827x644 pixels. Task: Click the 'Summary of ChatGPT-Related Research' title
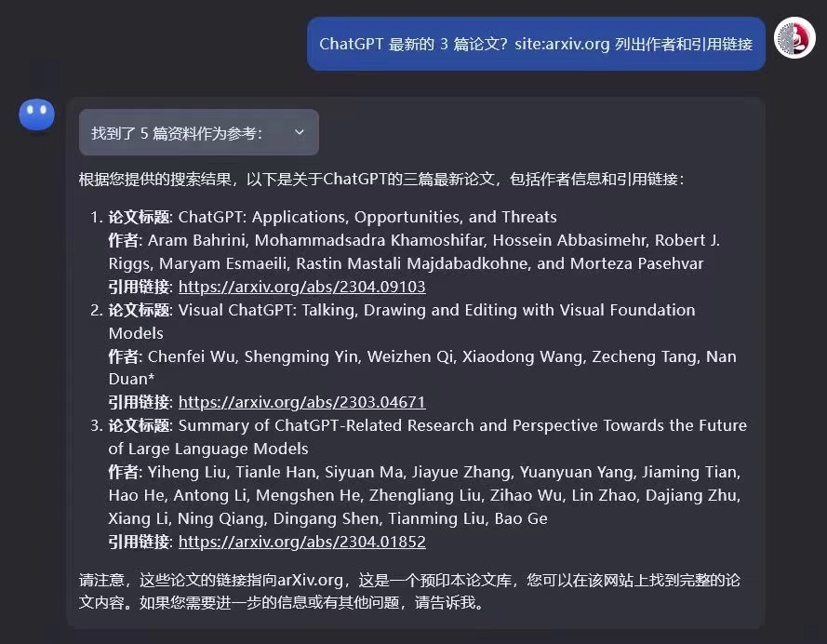click(x=428, y=436)
